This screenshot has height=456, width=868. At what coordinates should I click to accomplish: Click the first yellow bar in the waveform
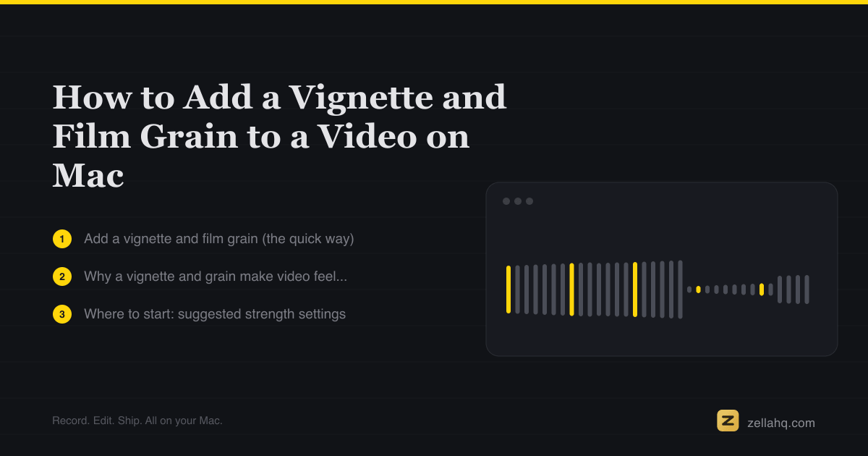point(509,290)
